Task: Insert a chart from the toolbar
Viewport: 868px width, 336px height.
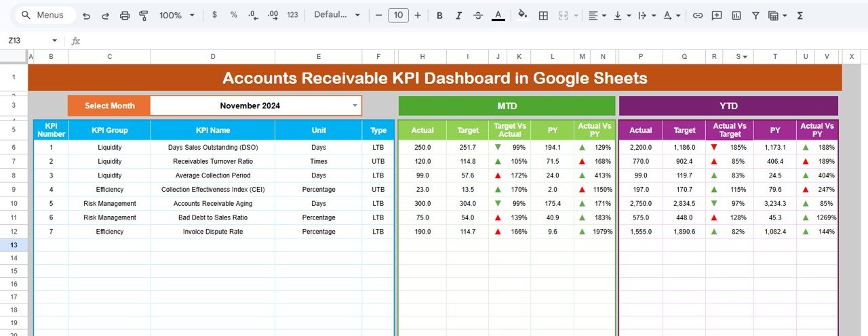Action: click(x=736, y=15)
